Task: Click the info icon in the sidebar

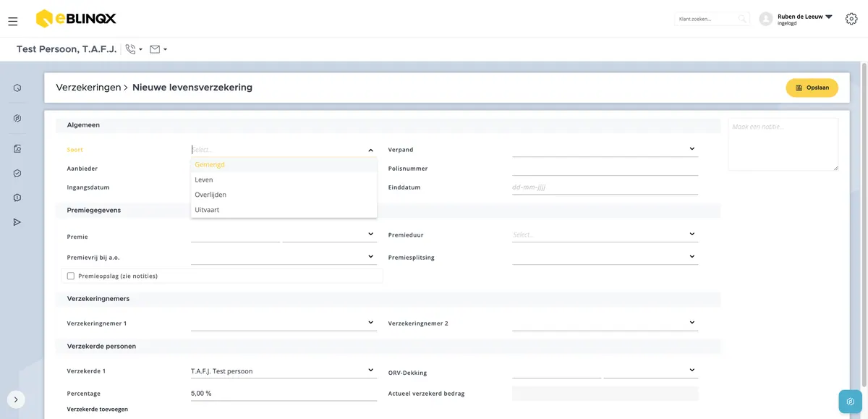Action: click(x=17, y=198)
